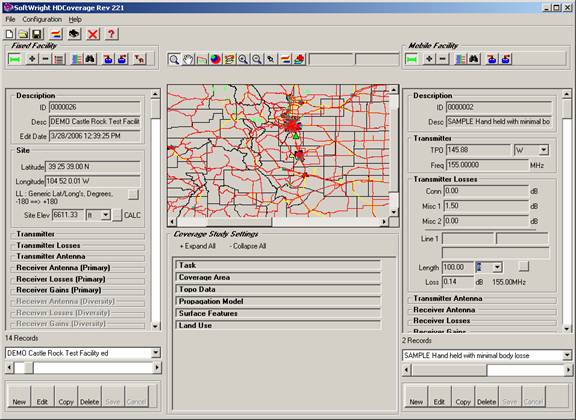This screenshot has width=576, height=420.
Task: Click the New file icon in main toolbar
Action: (x=10, y=34)
